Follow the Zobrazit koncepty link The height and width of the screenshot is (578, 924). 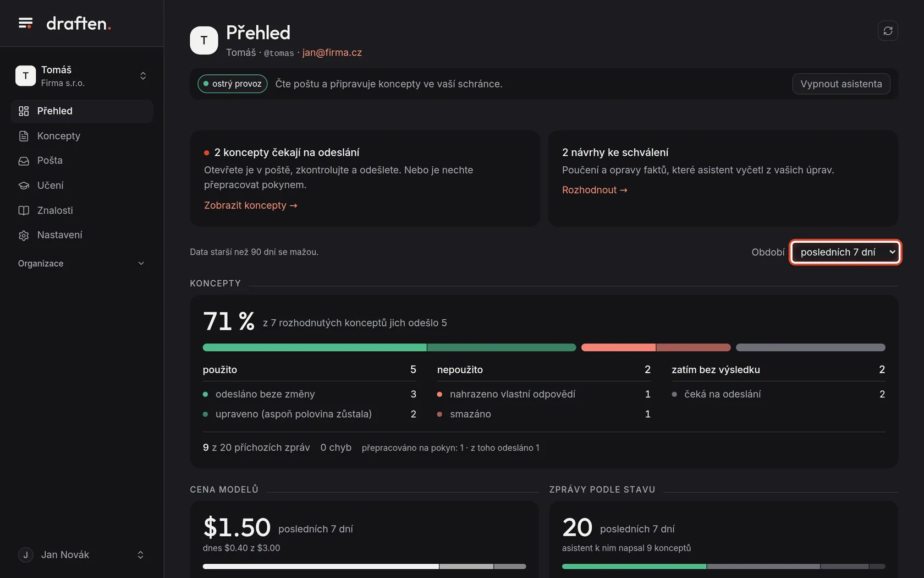251,205
